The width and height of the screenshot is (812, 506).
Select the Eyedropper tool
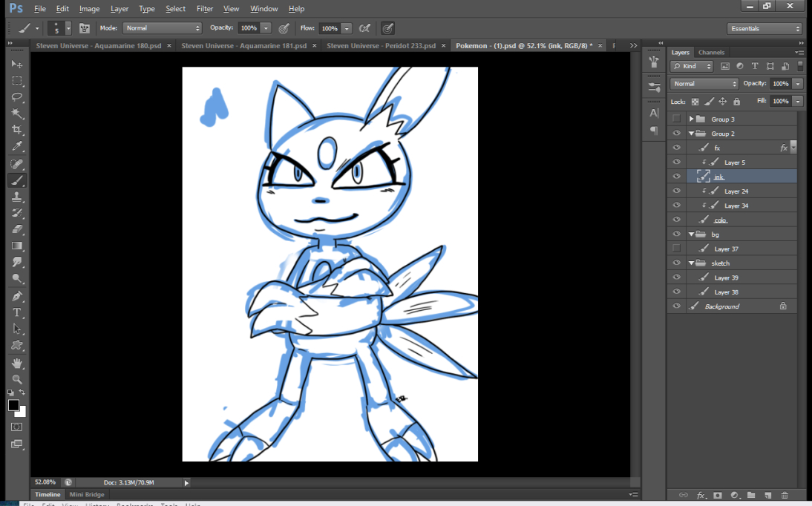tap(17, 147)
